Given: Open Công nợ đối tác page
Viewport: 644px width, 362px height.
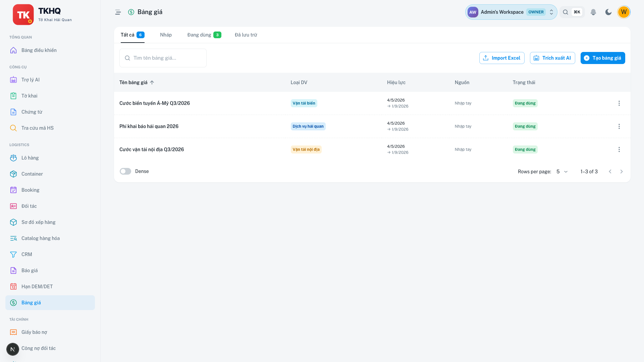Looking at the screenshot, I should click(50, 348).
